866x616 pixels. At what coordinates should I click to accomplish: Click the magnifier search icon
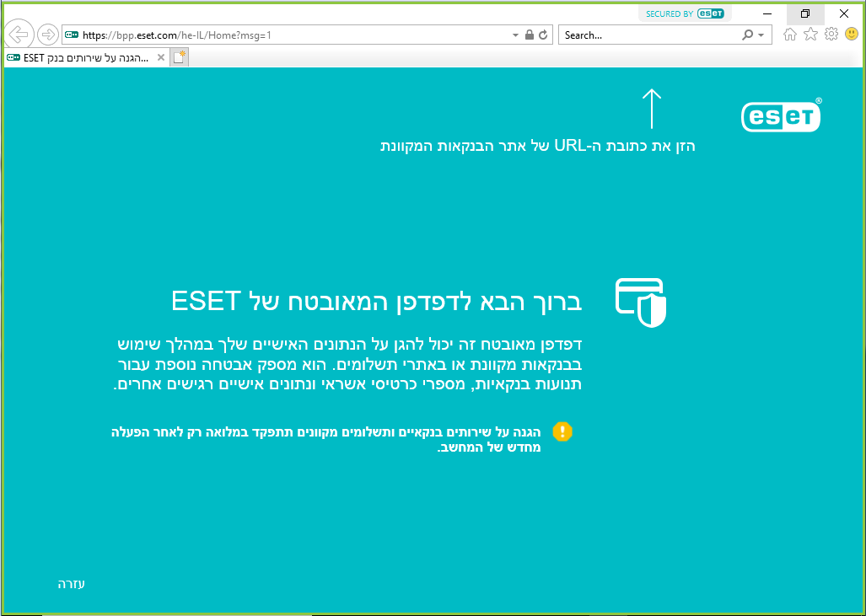click(x=747, y=35)
